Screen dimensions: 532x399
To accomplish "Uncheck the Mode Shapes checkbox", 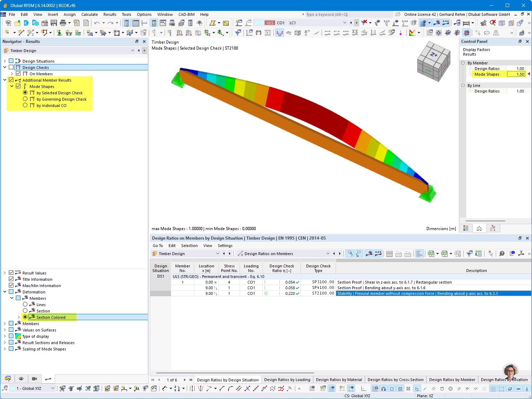I will 18,86.
